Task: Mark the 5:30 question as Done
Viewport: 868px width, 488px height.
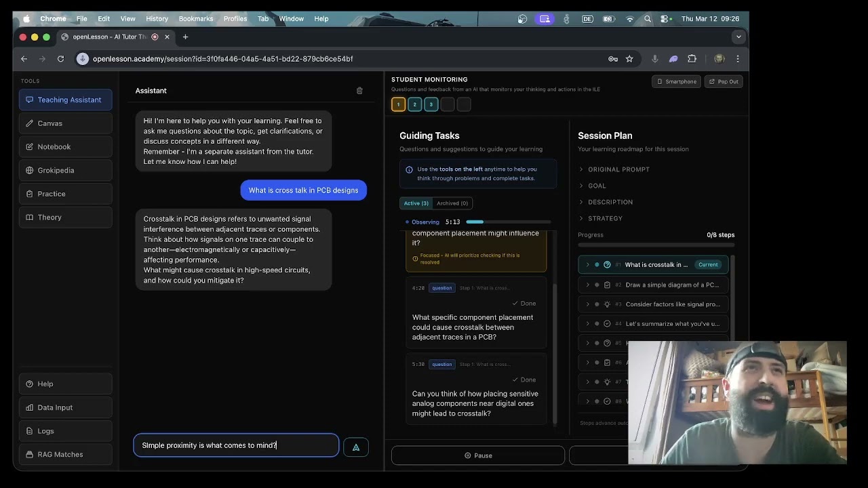Action: 524,380
